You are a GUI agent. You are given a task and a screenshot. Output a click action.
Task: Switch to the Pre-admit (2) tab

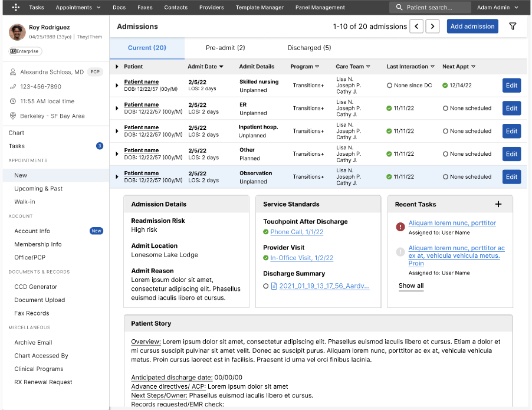pyautogui.click(x=225, y=48)
